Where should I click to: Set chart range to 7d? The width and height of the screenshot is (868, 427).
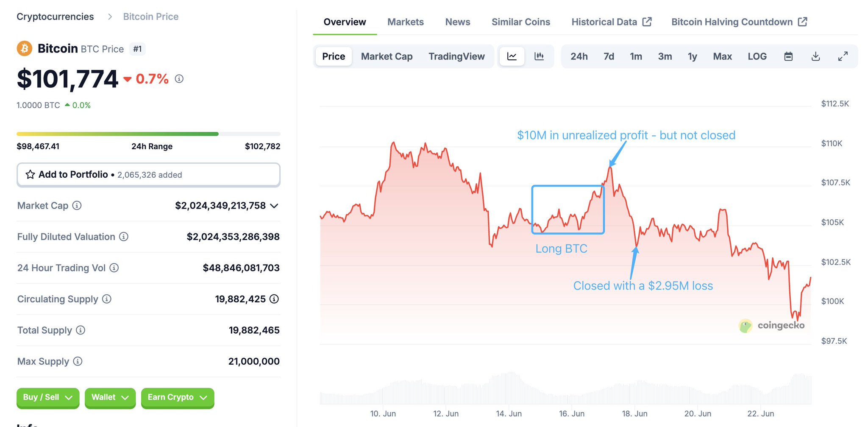coord(609,56)
